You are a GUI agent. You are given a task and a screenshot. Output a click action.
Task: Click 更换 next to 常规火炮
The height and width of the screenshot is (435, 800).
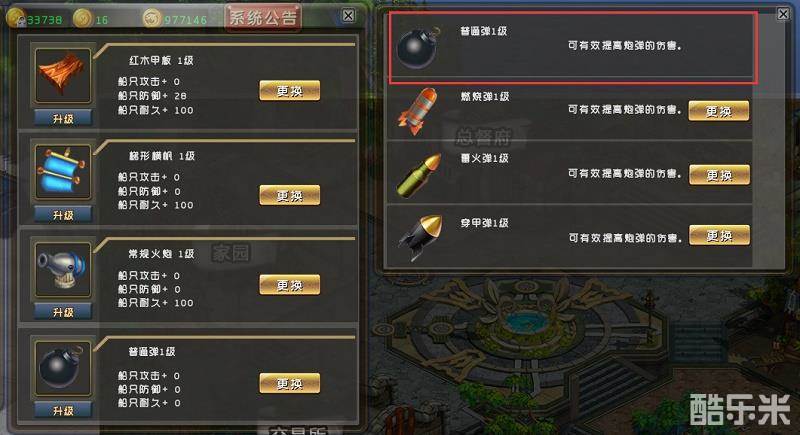[289, 285]
